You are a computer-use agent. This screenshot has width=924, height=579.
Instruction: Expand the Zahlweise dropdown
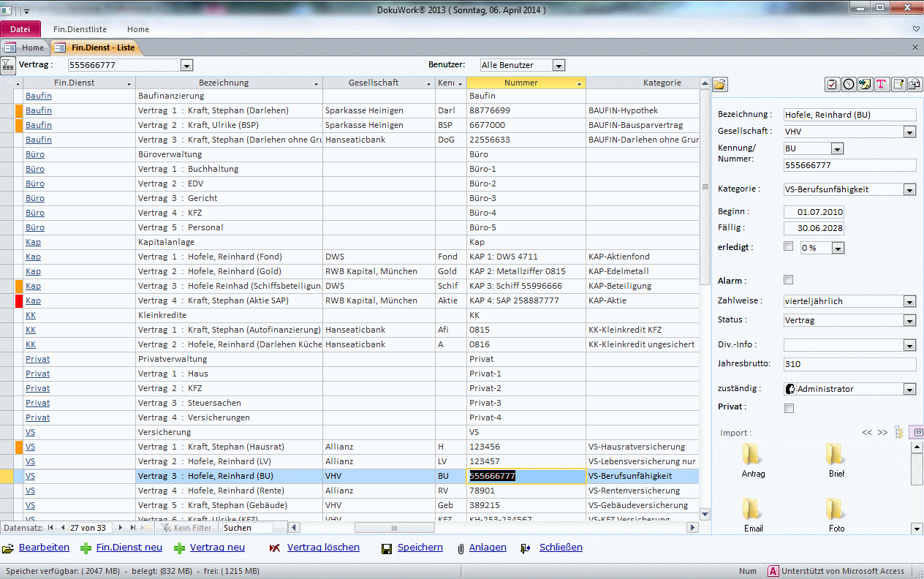click(x=909, y=301)
